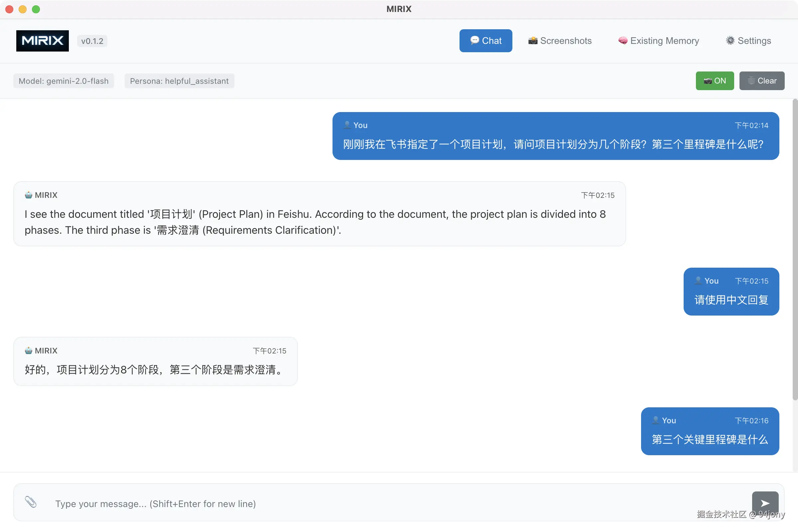Click the Model: gemini-2.0-flash label
This screenshot has width=798, height=532.
click(x=64, y=81)
